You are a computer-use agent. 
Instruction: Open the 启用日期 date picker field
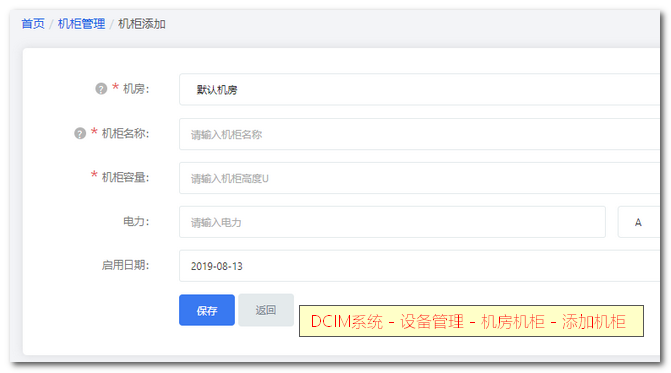tap(419, 266)
